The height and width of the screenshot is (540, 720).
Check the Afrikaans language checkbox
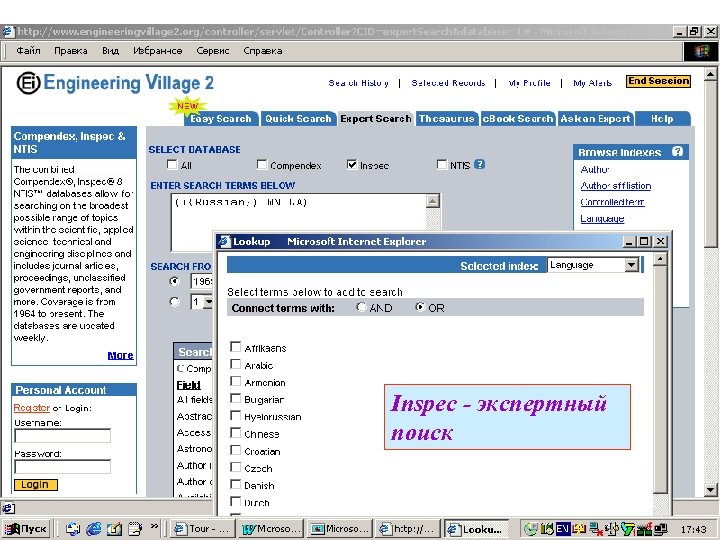[x=236, y=347]
